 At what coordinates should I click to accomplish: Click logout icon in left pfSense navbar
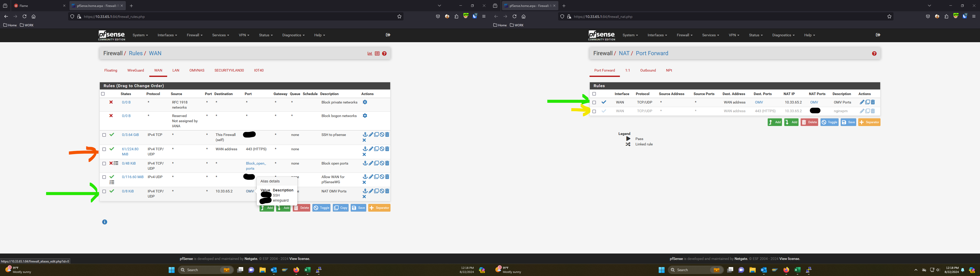point(388,35)
